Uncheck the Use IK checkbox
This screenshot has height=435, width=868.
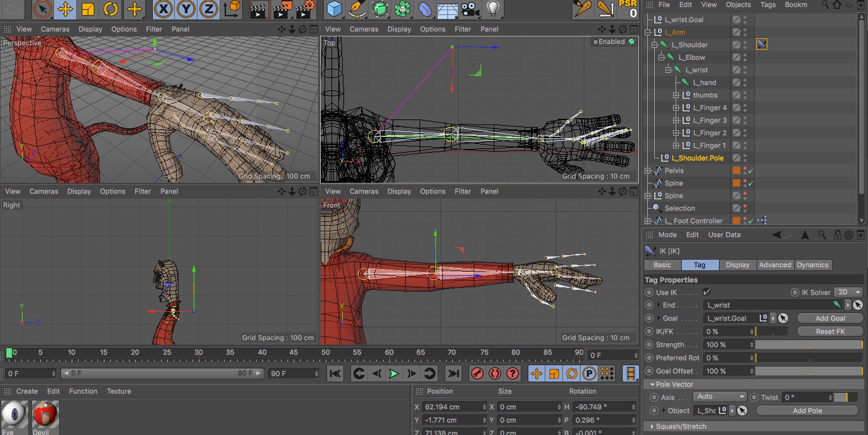706,292
